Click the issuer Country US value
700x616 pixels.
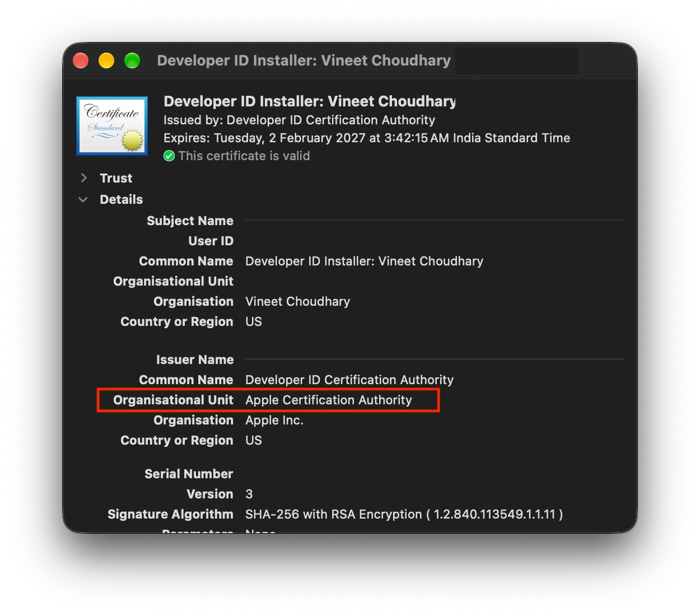(254, 441)
